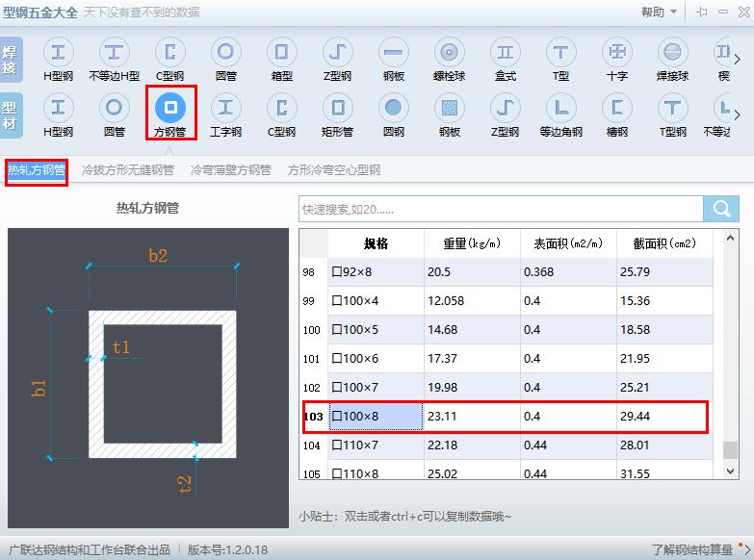Select the 不等边H型 welded section icon
Viewport: 754px width, 560px height.
pyautogui.click(x=114, y=52)
